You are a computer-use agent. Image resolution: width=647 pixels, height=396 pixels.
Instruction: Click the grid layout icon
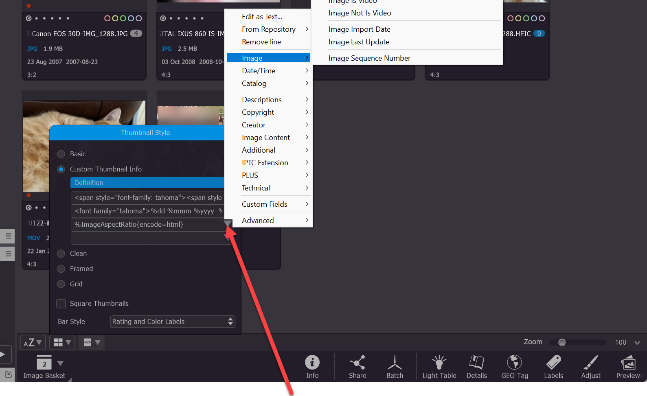[59, 342]
